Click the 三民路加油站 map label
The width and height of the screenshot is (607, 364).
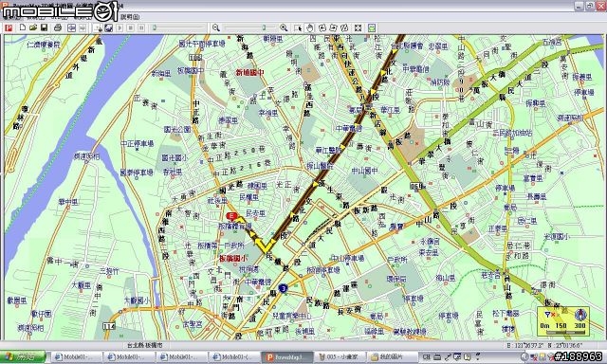point(512,133)
